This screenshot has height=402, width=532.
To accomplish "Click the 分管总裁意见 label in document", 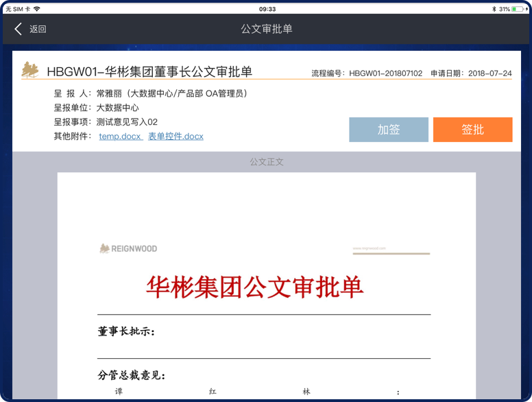I will click(x=132, y=375).
